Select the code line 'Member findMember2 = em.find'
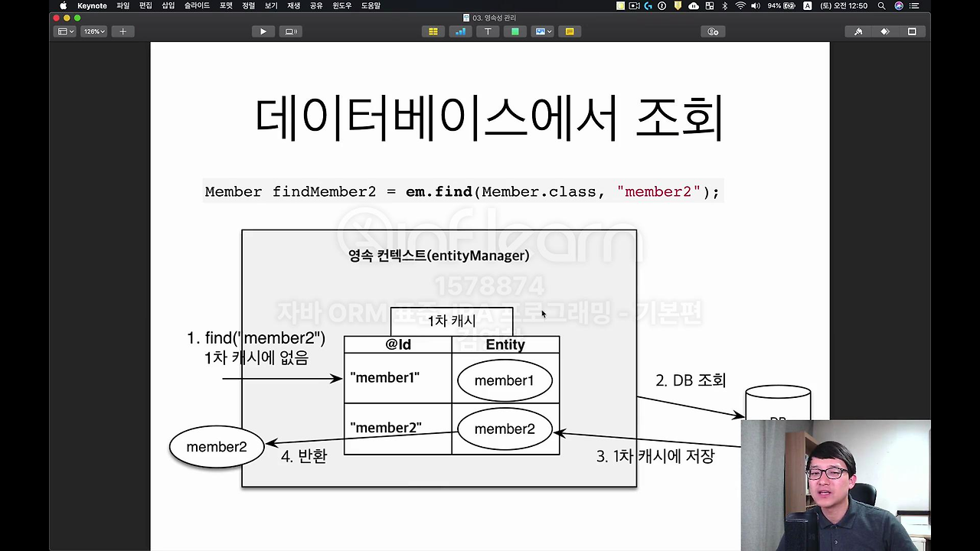This screenshot has height=551, width=980. click(462, 191)
